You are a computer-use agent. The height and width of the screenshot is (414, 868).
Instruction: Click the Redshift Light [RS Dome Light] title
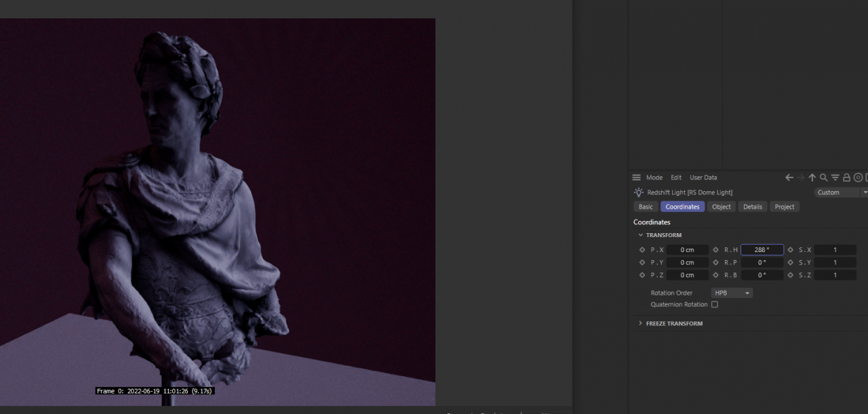(690, 192)
